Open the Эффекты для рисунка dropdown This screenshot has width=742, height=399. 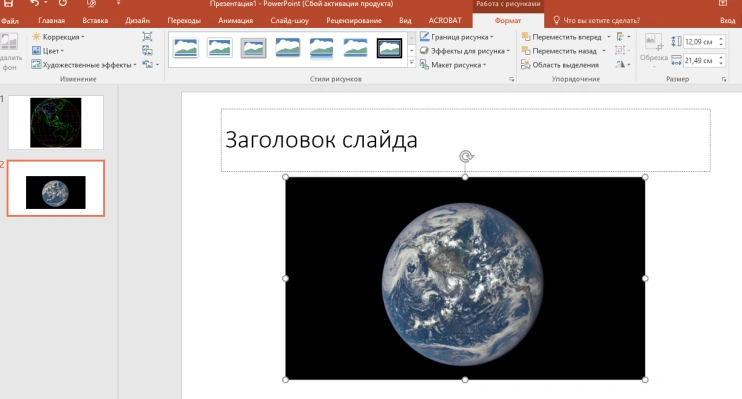[465, 51]
